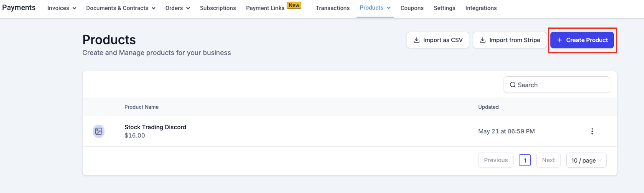The height and width of the screenshot is (193, 644).
Task: Open the Products tab dropdown
Action: click(375, 8)
